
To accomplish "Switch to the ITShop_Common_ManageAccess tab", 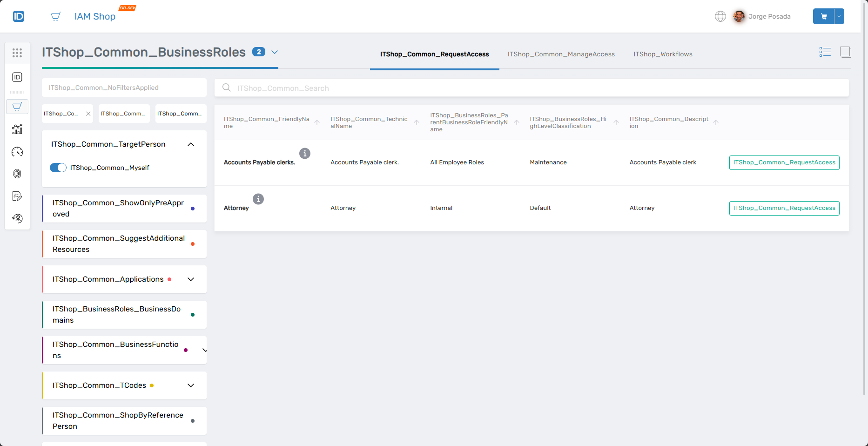I will 561,54.
